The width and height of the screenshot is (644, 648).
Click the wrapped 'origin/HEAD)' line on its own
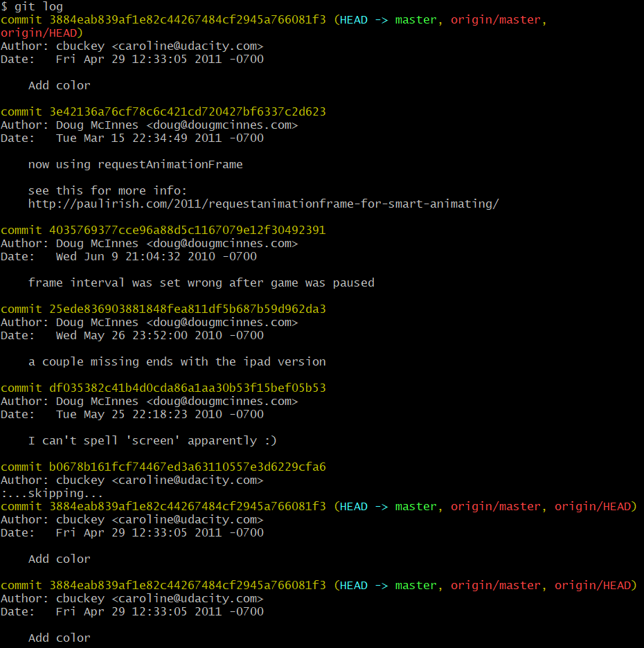(42, 33)
